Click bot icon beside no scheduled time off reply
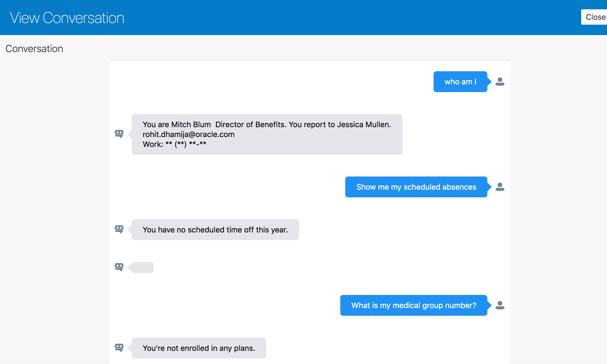This screenshot has width=607, height=364. point(119,229)
